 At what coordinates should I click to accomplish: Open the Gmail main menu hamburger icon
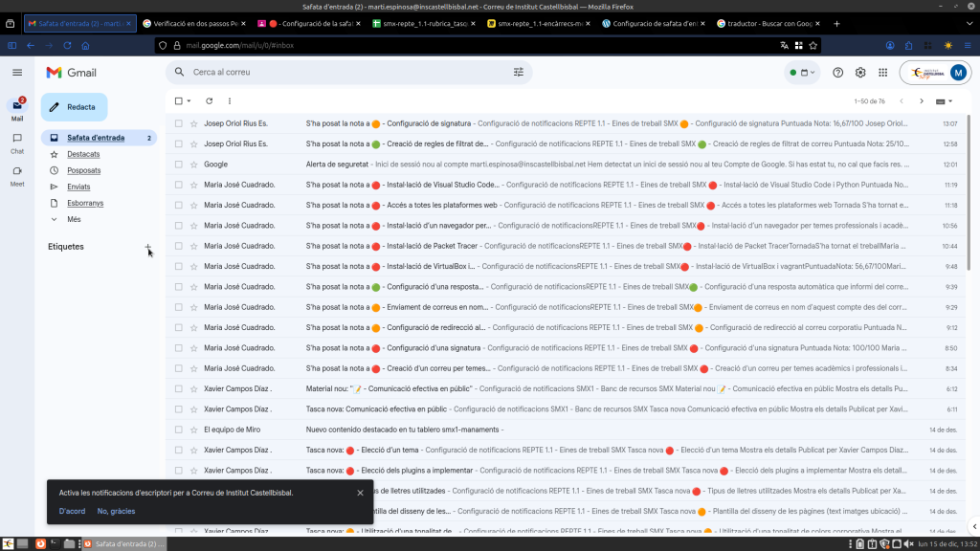[17, 73]
